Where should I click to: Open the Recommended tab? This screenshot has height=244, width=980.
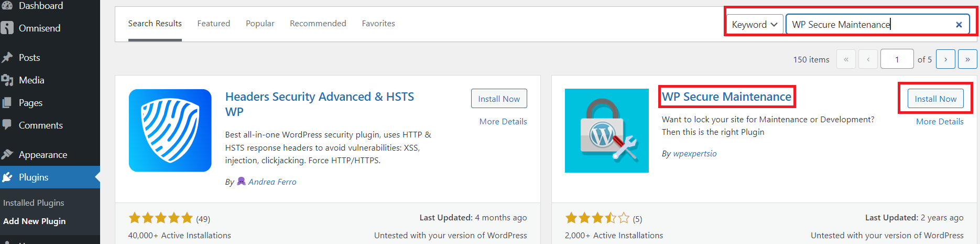point(318,24)
